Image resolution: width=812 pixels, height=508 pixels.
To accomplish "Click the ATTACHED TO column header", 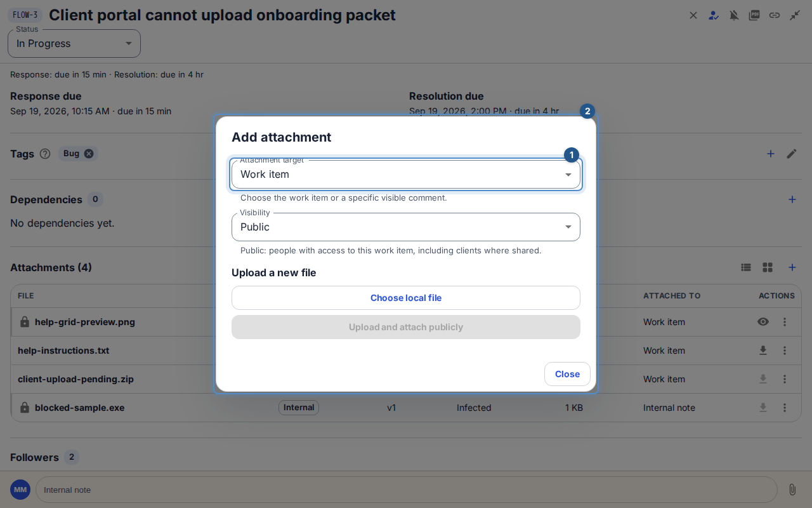I will pyautogui.click(x=672, y=296).
